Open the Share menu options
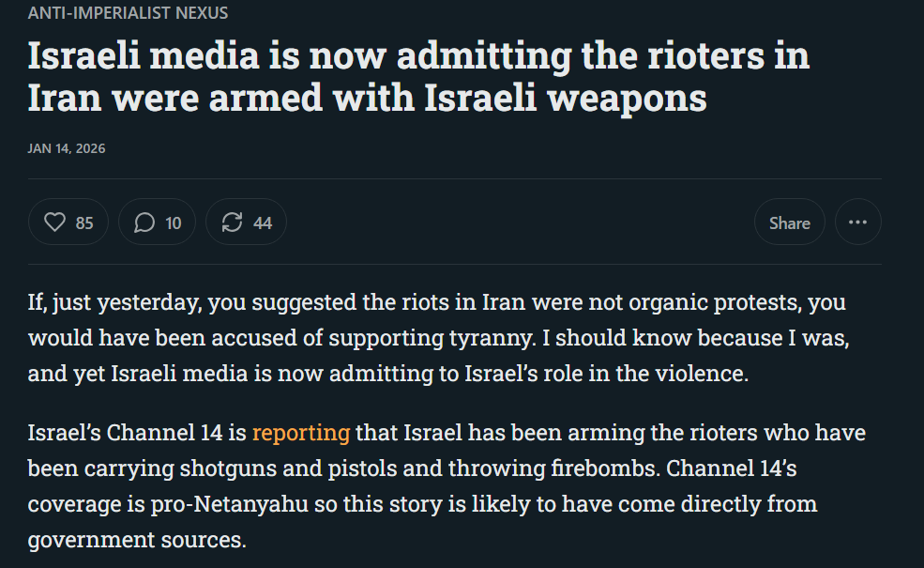The image size is (924, 568). (789, 222)
